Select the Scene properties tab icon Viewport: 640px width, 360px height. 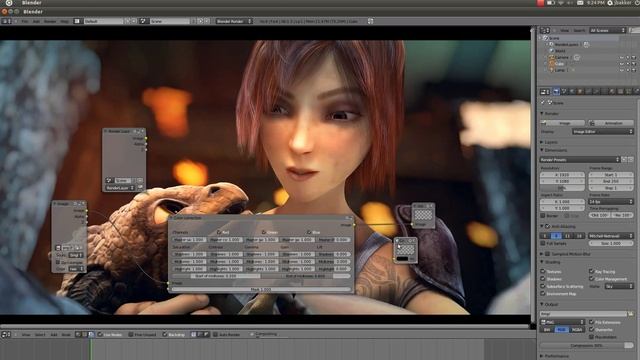(564, 92)
